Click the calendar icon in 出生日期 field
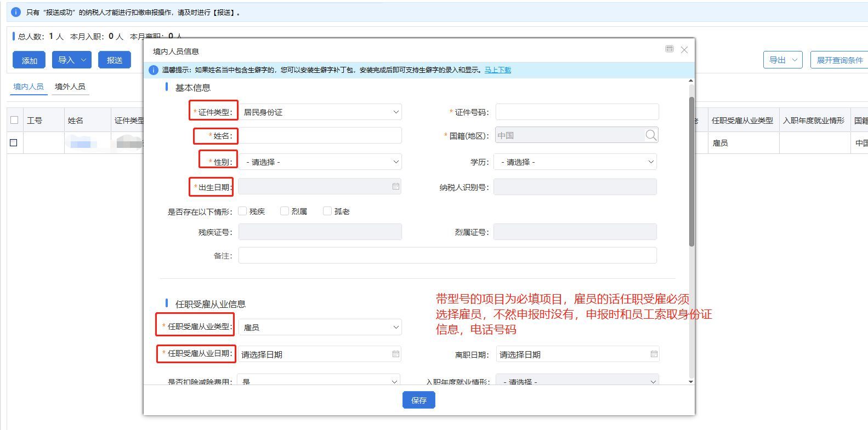This screenshot has height=430, width=868. point(395,187)
